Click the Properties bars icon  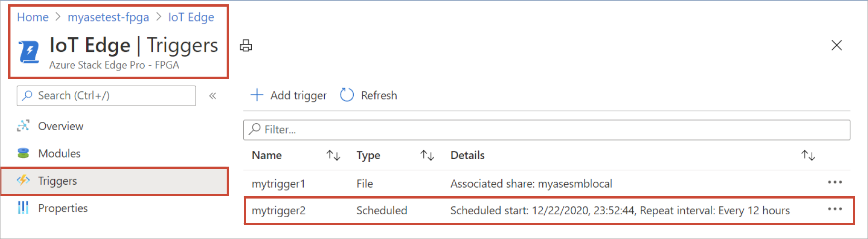[23, 208]
